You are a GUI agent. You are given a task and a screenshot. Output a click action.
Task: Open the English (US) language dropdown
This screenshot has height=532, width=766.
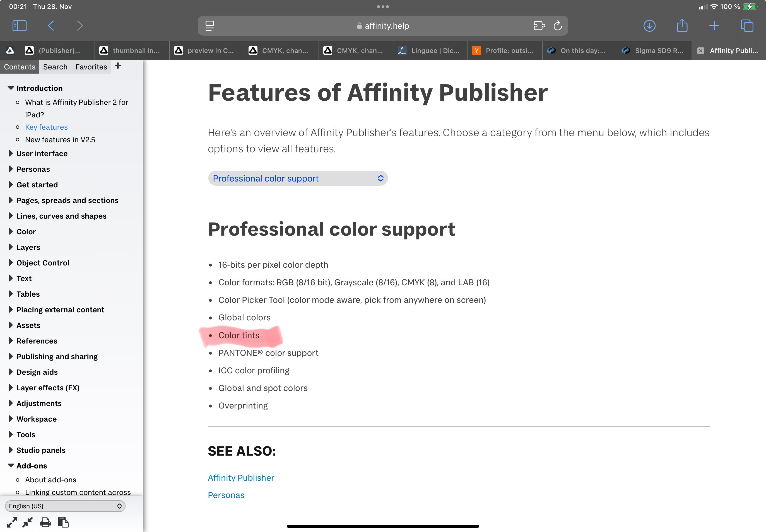(x=65, y=506)
